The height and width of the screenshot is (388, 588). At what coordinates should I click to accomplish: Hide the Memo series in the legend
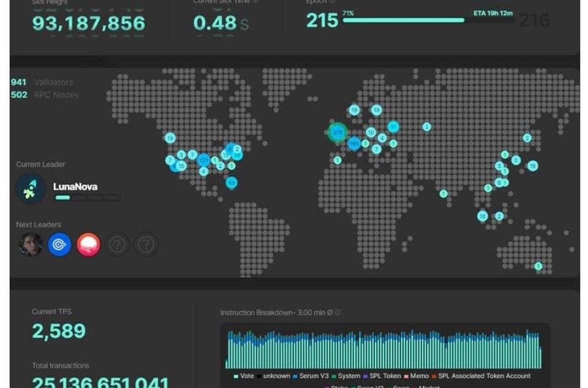click(x=418, y=376)
